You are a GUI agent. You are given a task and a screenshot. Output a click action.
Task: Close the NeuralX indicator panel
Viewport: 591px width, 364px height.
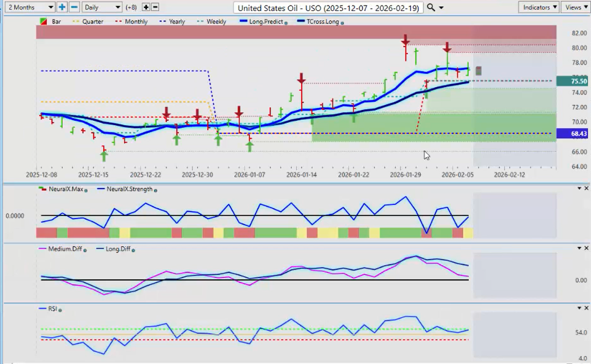585,188
